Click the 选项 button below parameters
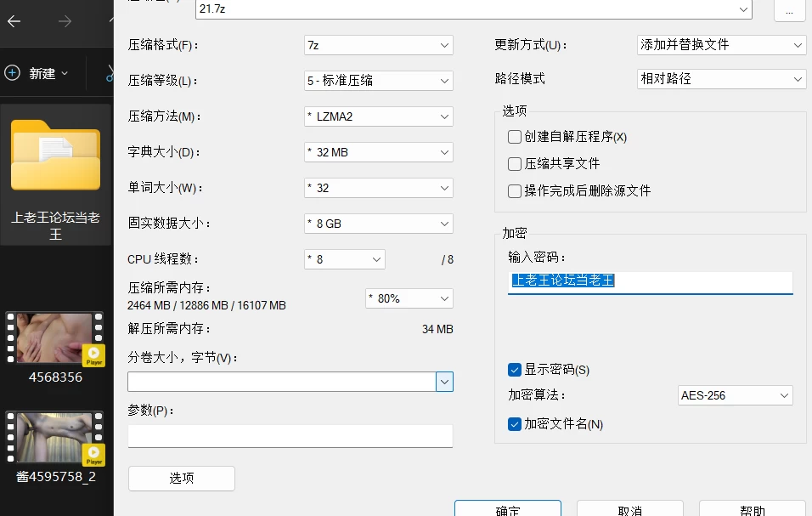This screenshot has height=516, width=812. (x=181, y=479)
